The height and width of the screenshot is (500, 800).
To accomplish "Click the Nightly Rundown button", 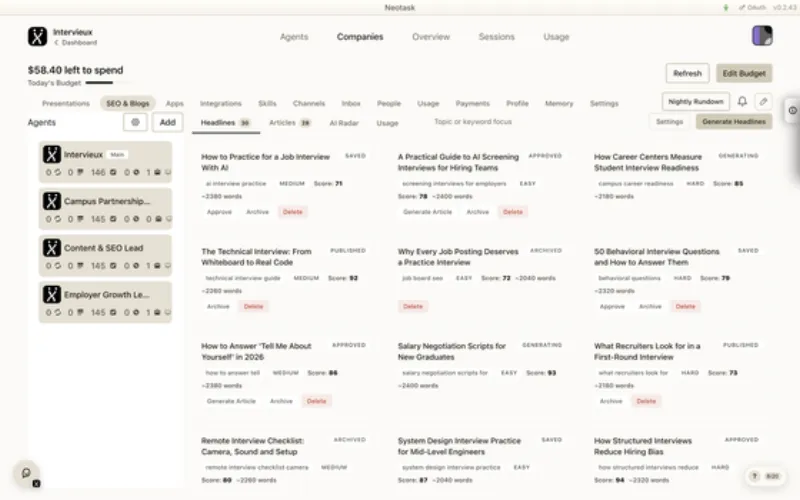I will pos(696,102).
